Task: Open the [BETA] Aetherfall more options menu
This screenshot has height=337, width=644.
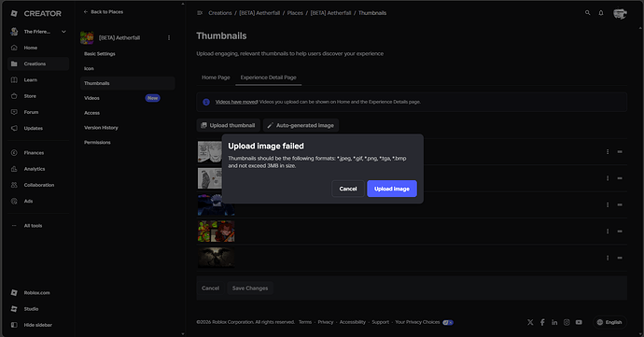Action: click(x=169, y=38)
